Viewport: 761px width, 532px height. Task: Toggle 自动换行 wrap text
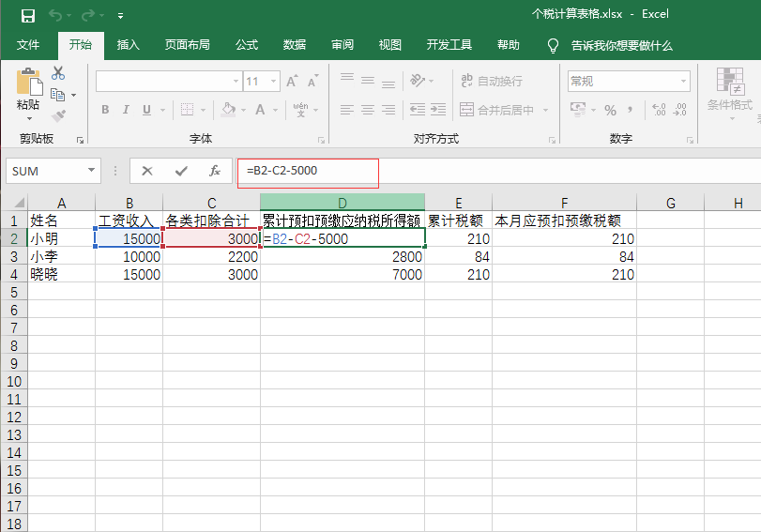point(492,81)
